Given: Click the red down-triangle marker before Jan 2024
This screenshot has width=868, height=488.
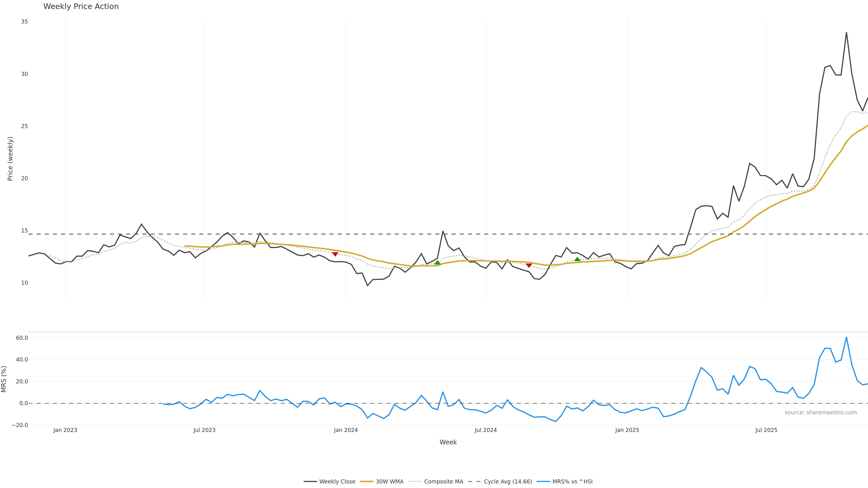Looking at the screenshot, I should coord(335,254).
